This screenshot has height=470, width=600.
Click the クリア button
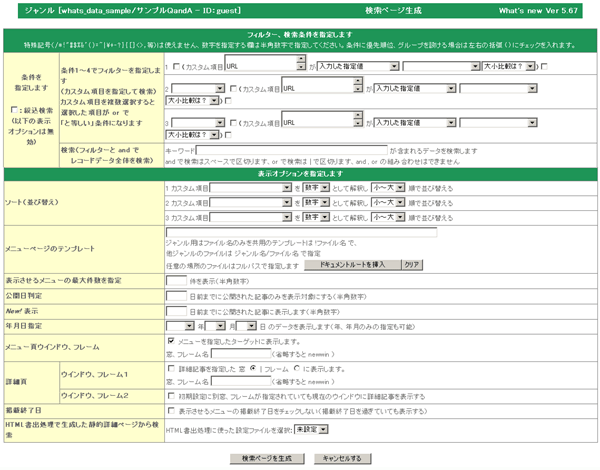(x=412, y=265)
